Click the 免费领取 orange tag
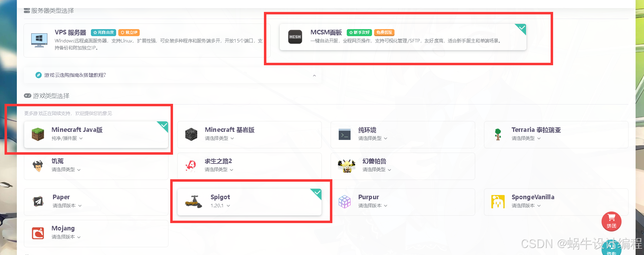Viewport: 644px width, 255px height. (x=384, y=33)
